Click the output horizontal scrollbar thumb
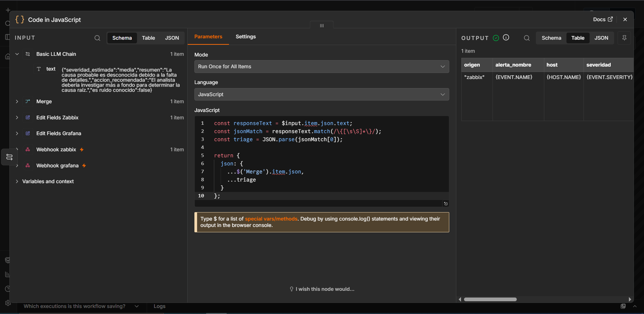The height and width of the screenshot is (314, 644). pyautogui.click(x=490, y=299)
